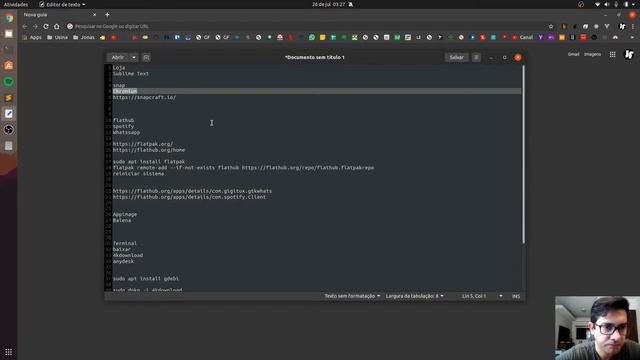Click Chrome back arrow
Image resolution: width=640 pixels, height=360 pixels.
point(25,26)
